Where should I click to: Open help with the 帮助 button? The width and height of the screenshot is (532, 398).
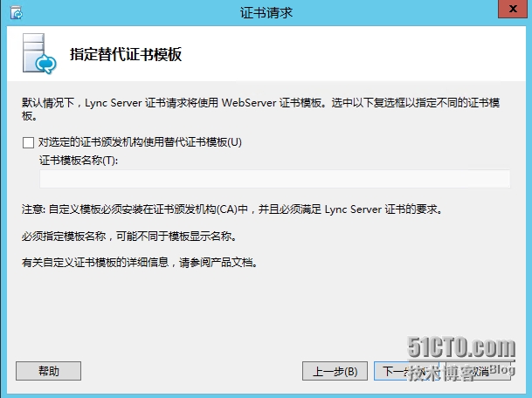[x=49, y=371]
